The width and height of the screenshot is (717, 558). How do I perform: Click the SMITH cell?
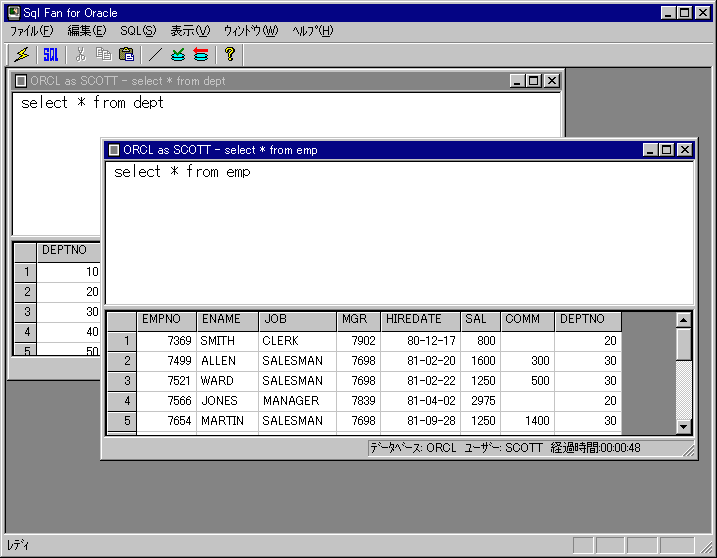[228, 341]
